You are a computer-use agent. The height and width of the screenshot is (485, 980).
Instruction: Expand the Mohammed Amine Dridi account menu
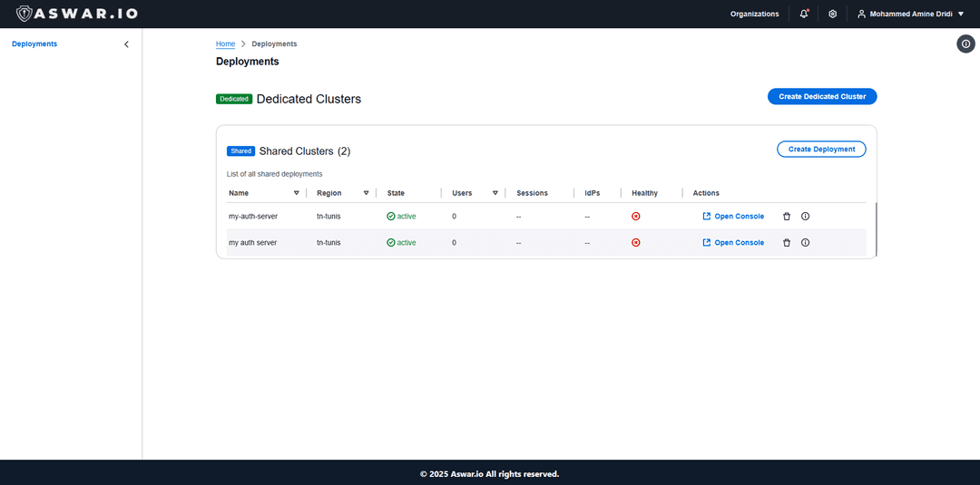[911, 14]
